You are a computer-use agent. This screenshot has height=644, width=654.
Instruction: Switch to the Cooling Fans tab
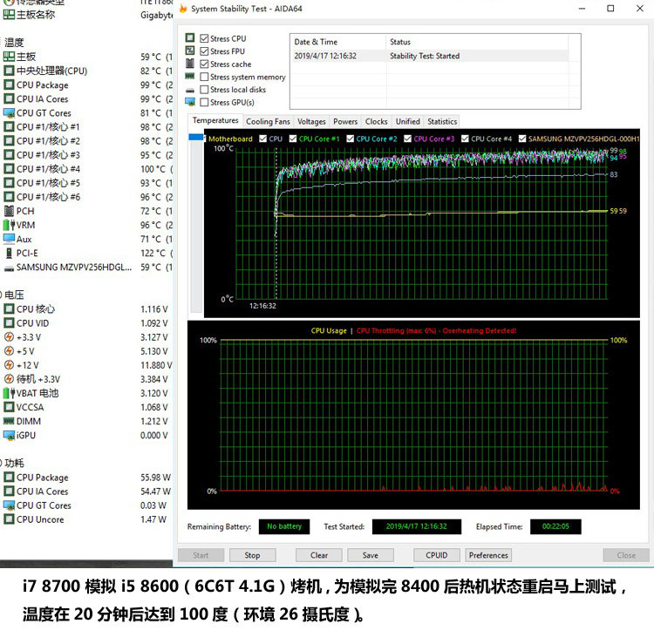click(268, 122)
